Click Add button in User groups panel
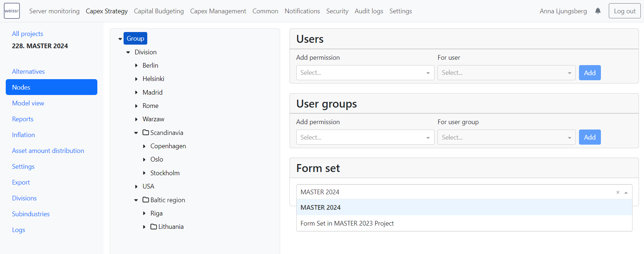The image size is (644, 254). 590,137
